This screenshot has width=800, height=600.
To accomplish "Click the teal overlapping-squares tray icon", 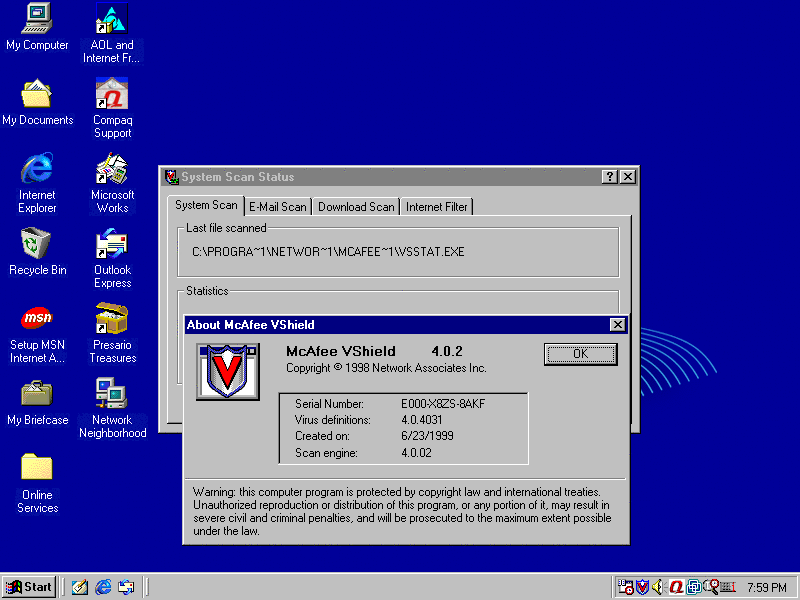I will coord(693,587).
